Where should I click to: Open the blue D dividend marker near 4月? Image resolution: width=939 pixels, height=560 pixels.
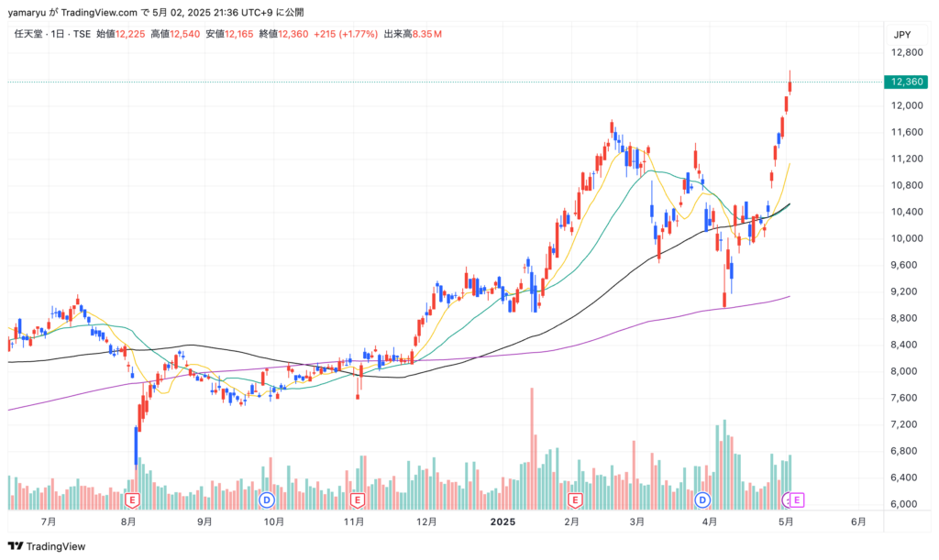(701, 500)
